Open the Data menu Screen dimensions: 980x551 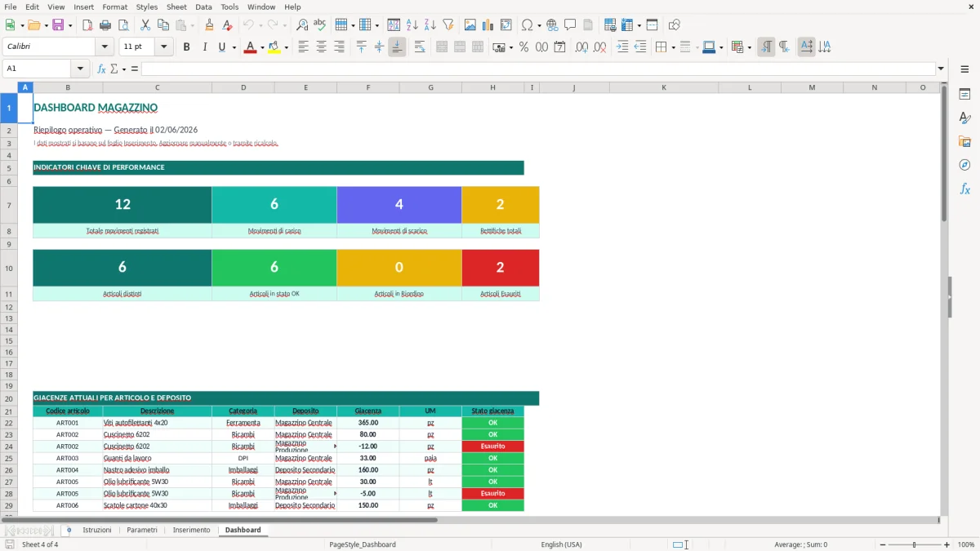tap(203, 7)
